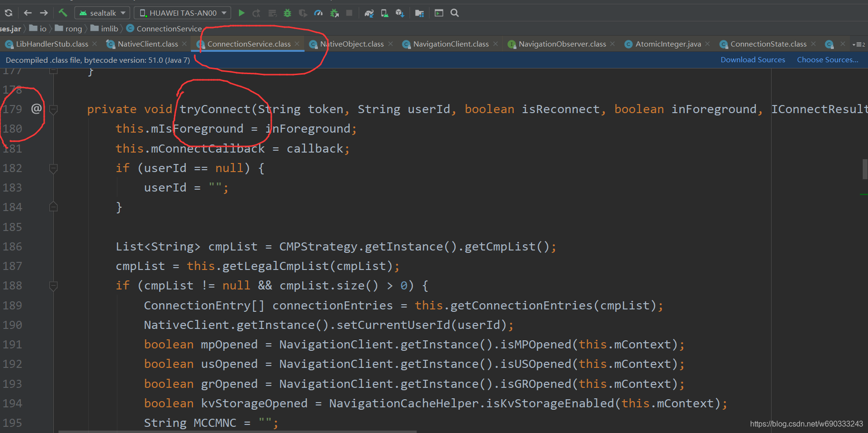The image size is (868, 433).
Task: Click getLegalCmpList on line 187
Action: 276,266
